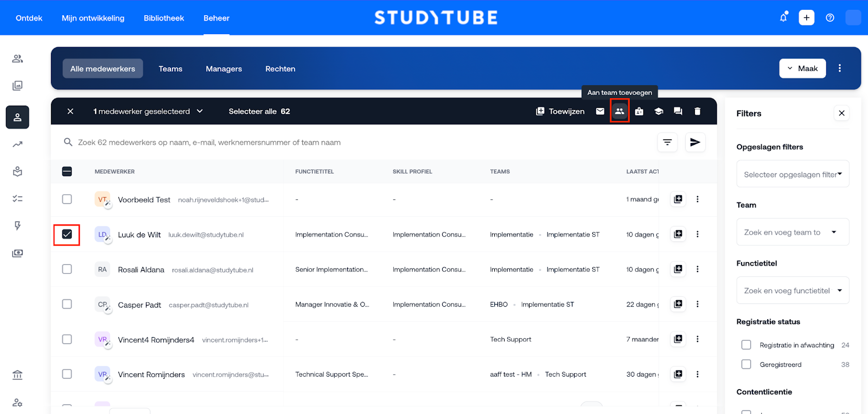Viewport: 868px width, 414px height.
Task: Go to Bibliotheek in the top navigation
Action: pyautogui.click(x=164, y=18)
